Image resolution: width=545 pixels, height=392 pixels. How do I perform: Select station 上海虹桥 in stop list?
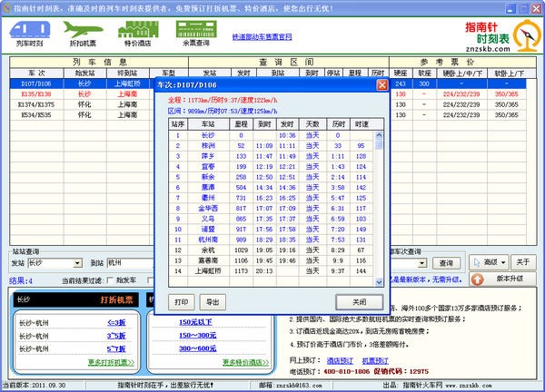click(x=208, y=270)
